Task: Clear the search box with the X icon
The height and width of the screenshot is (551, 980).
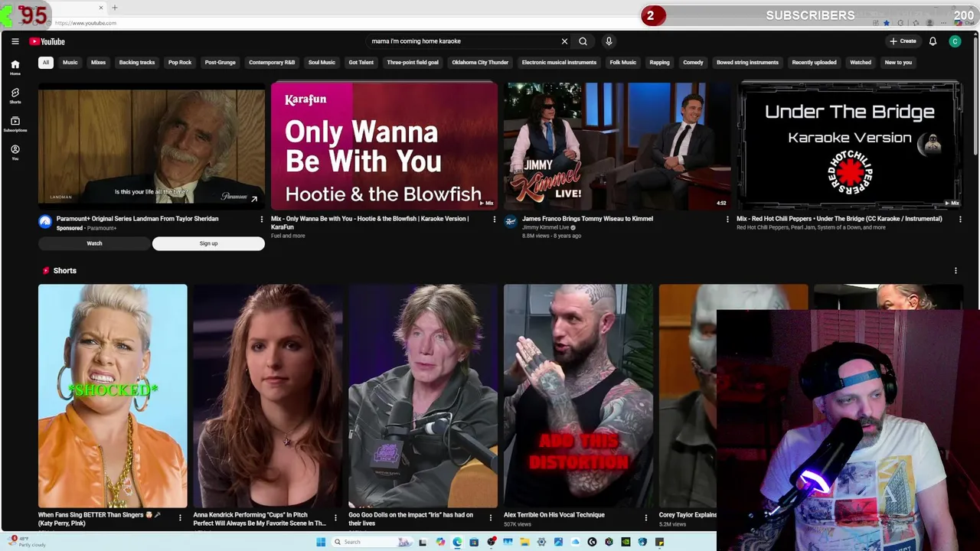Action: (x=564, y=41)
